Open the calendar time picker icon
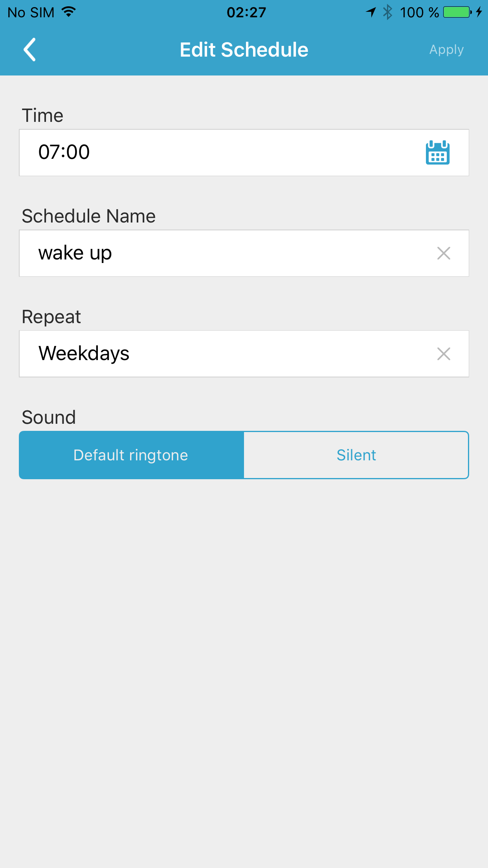 click(437, 153)
